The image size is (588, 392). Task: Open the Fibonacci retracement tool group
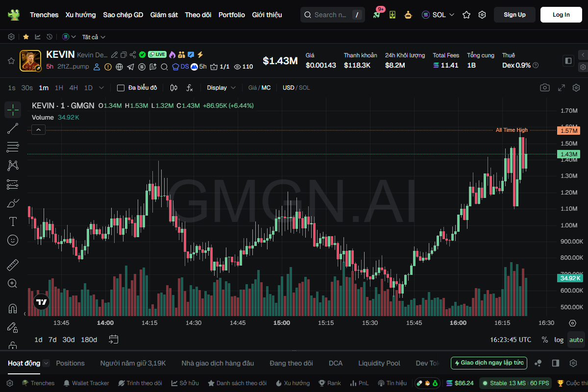click(x=13, y=147)
